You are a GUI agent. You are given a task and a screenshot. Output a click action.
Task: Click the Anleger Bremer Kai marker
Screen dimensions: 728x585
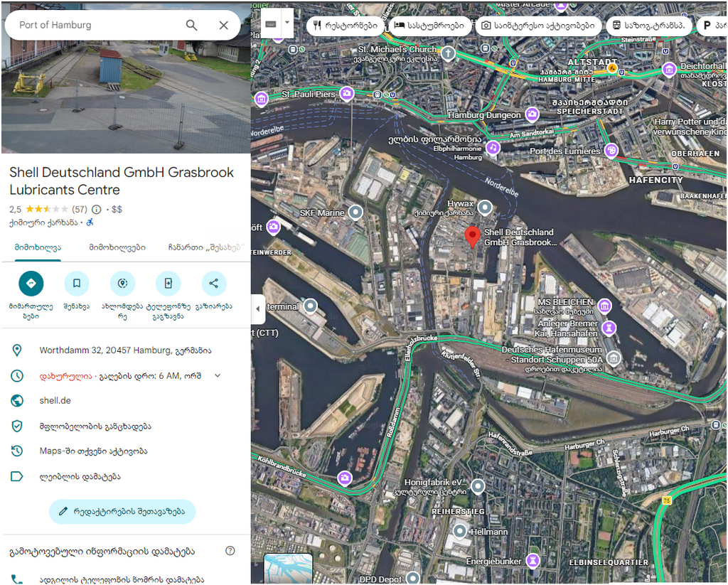(609, 328)
